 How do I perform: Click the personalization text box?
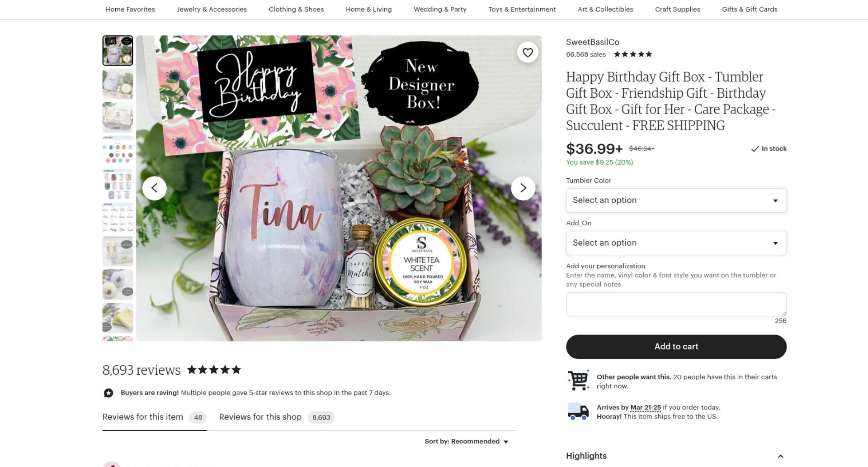point(676,304)
